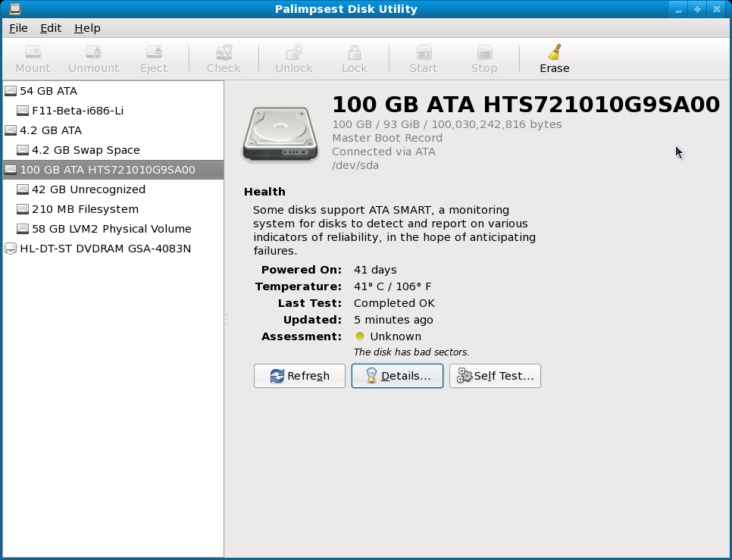Click the Refresh button

click(x=299, y=376)
